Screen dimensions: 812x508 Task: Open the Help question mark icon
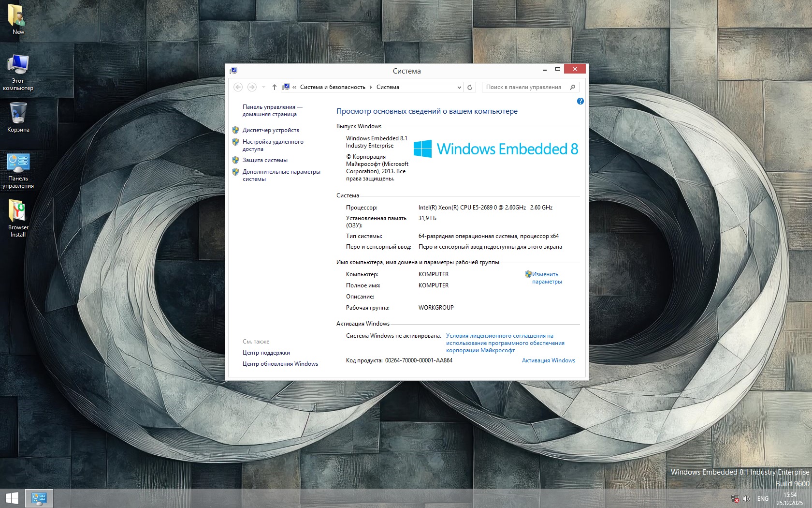(580, 101)
